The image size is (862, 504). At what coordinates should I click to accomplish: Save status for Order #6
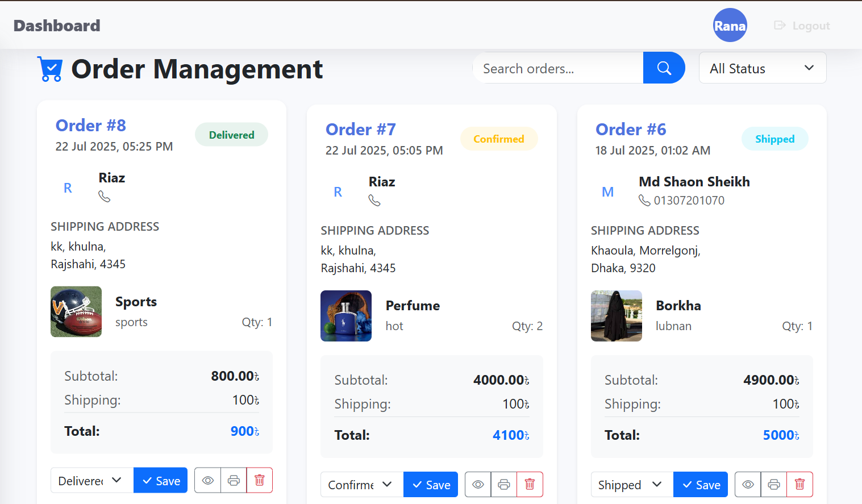701,484
